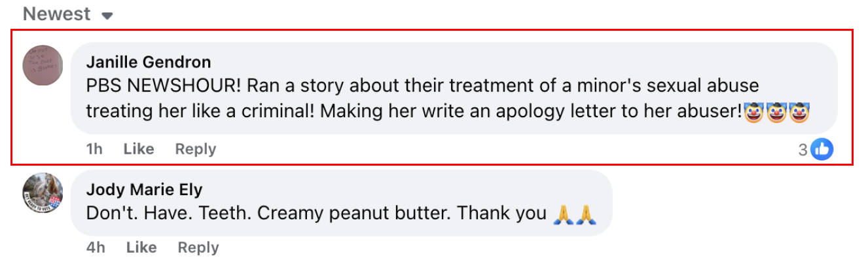Like Janille Gendron's comment
The width and height of the screenshot is (868, 275).
click(x=138, y=149)
